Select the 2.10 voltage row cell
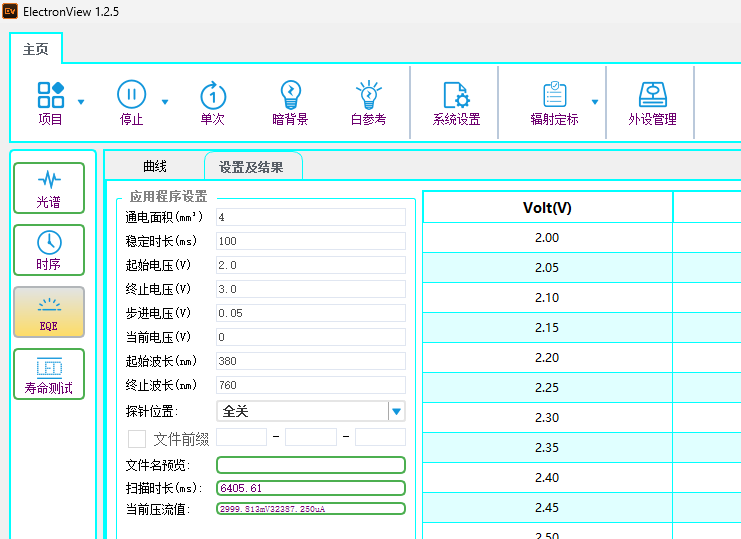Viewport: 741px width, 539px height. click(547, 298)
